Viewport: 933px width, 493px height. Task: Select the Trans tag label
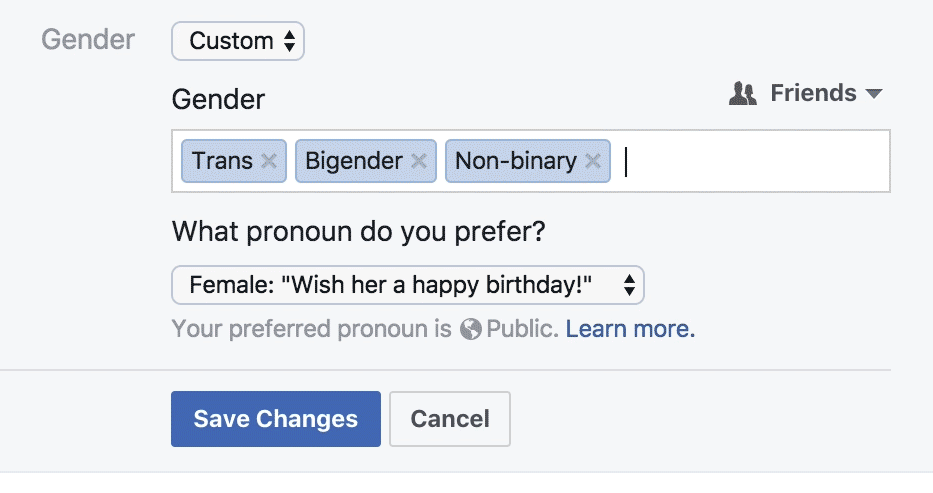(x=222, y=161)
